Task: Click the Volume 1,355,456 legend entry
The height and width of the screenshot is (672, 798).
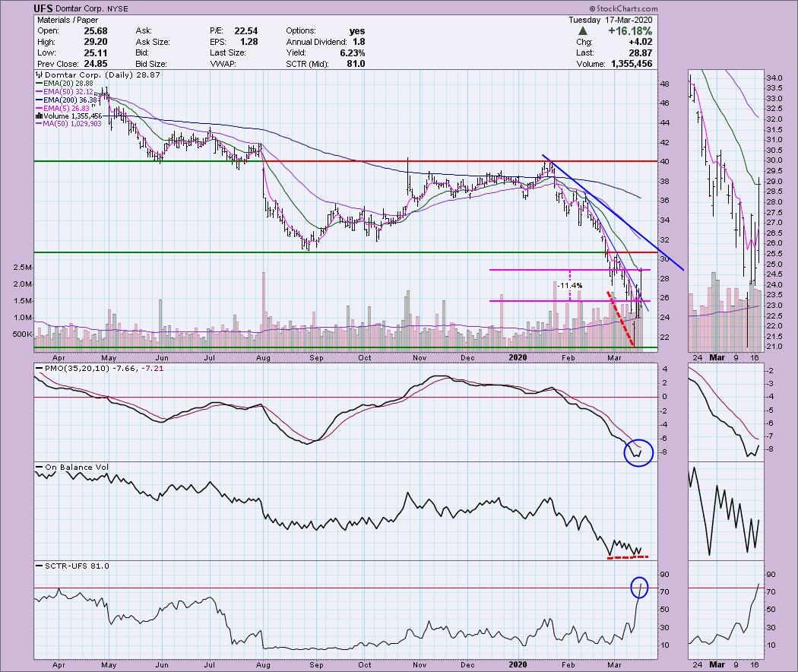Action: 69,116
